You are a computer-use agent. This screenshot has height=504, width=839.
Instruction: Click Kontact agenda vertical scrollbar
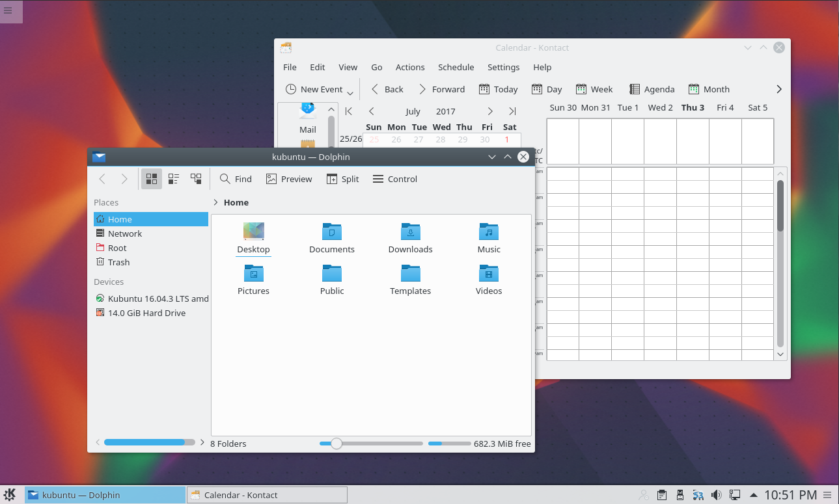(x=780, y=263)
